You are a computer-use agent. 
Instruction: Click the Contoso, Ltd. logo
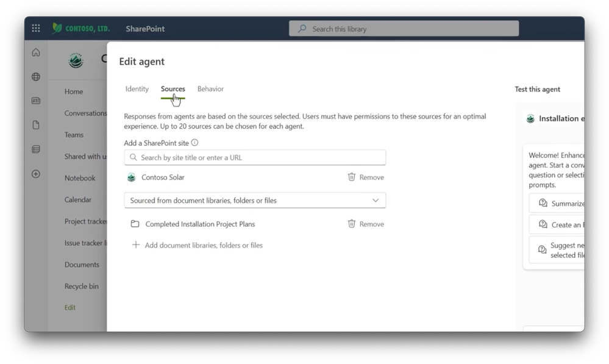pos(81,29)
